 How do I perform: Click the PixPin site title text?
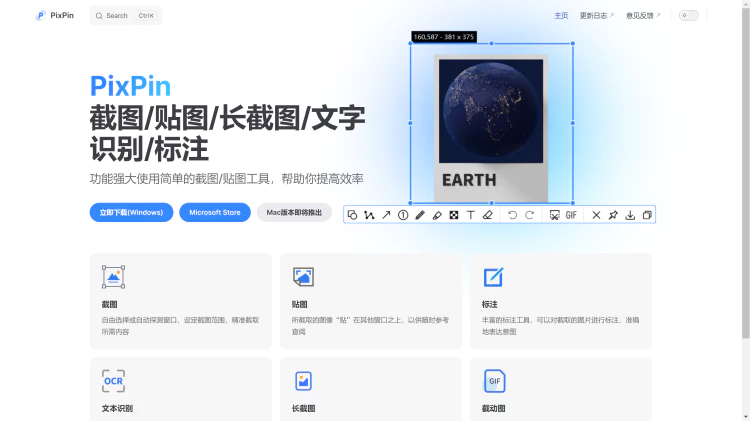[x=62, y=15]
